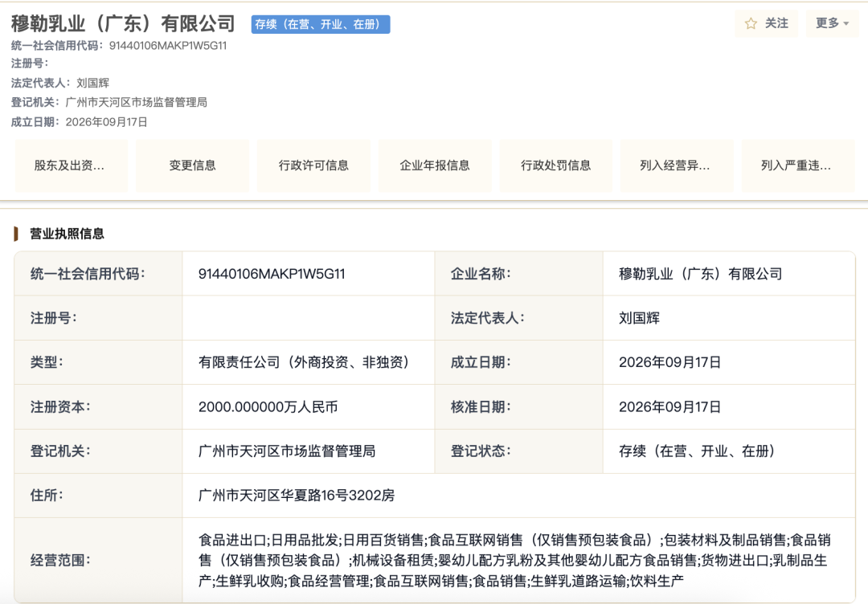868x604 pixels.
Task: Click the 更多 dropdown arrow
Action: (845, 24)
